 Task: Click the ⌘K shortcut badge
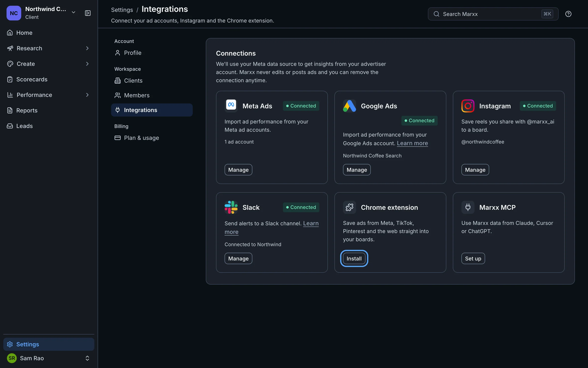click(547, 14)
